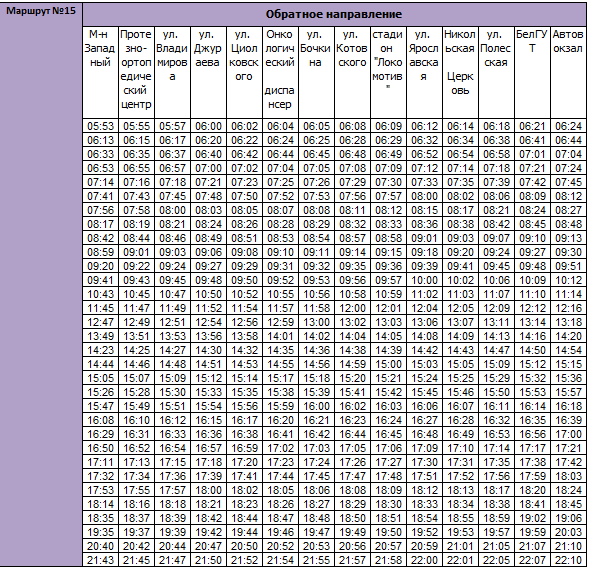The image size is (592, 571).
Task: Select the 12:00 cell under ул. Котовского
Action: (352, 308)
